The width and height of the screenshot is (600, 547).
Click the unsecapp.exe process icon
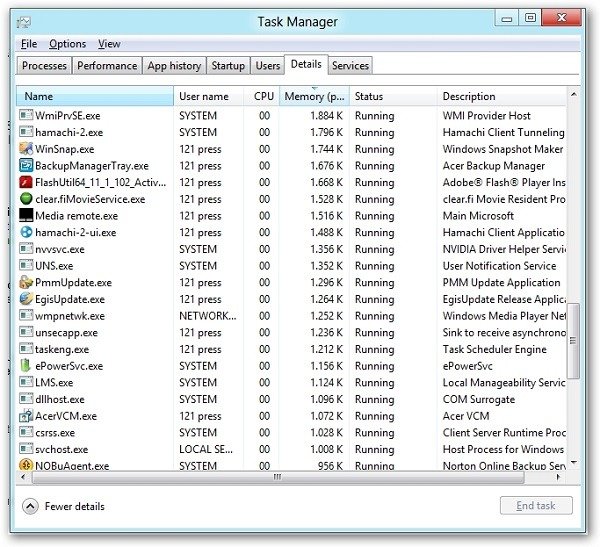(x=26, y=332)
